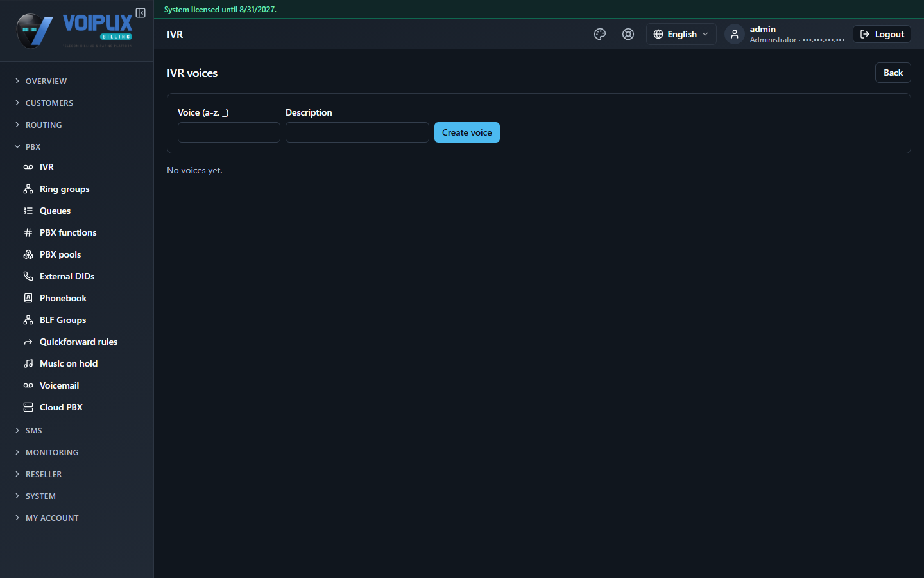This screenshot has height=578, width=924.
Task: Click the Quickforward rules arrow icon
Action: coord(28,342)
